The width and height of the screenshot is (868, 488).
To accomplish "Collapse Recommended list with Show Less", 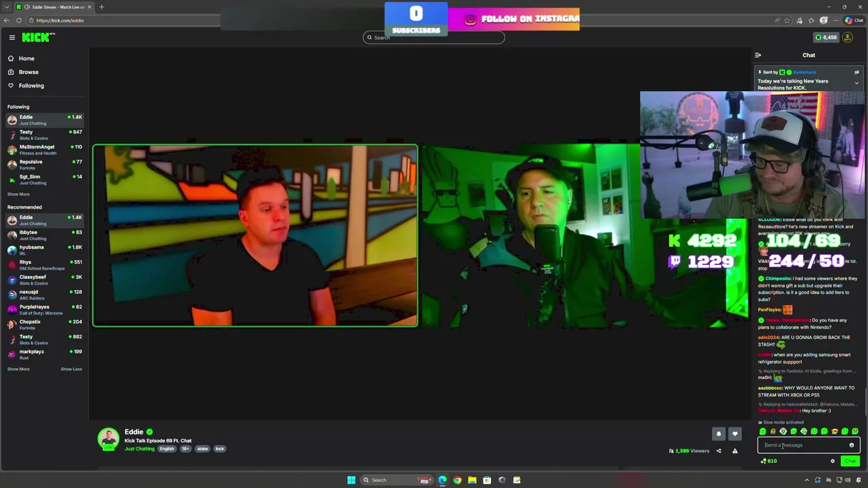I will coord(71,369).
